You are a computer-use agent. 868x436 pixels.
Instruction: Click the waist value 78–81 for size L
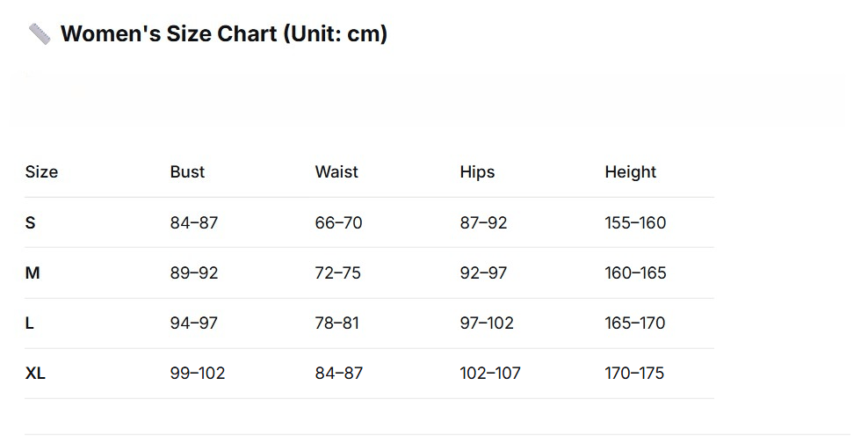pyautogui.click(x=337, y=323)
